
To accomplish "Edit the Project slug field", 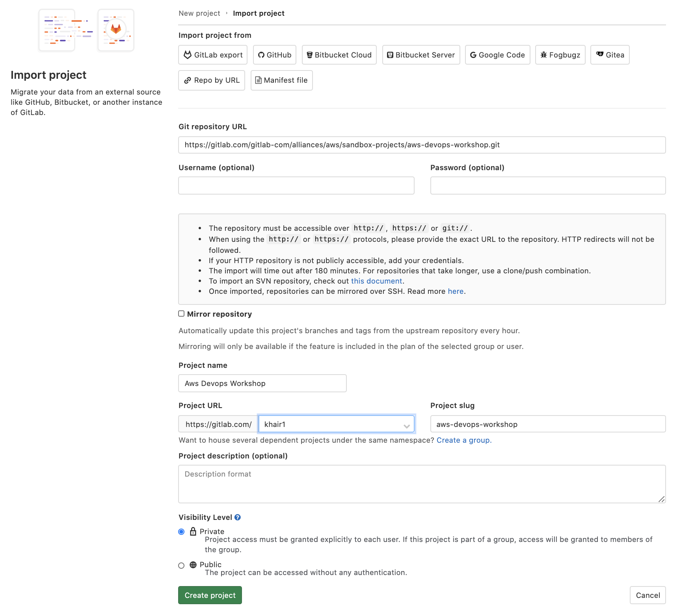I will 548,424.
